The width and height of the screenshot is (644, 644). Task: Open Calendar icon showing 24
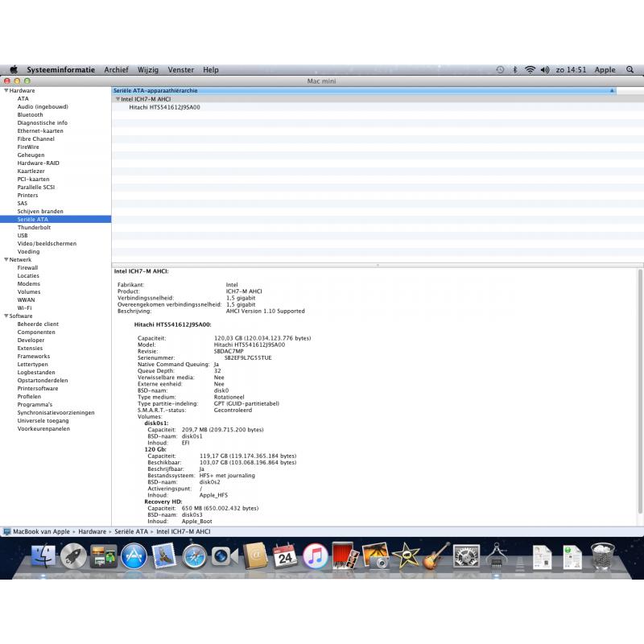coord(285,556)
